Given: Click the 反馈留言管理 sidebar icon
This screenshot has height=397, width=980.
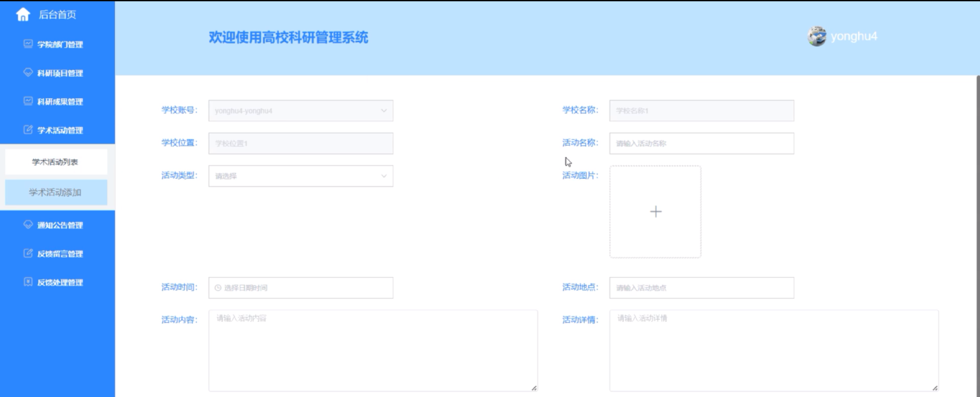Looking at the screenshot, I should click(x=28, y=253).
